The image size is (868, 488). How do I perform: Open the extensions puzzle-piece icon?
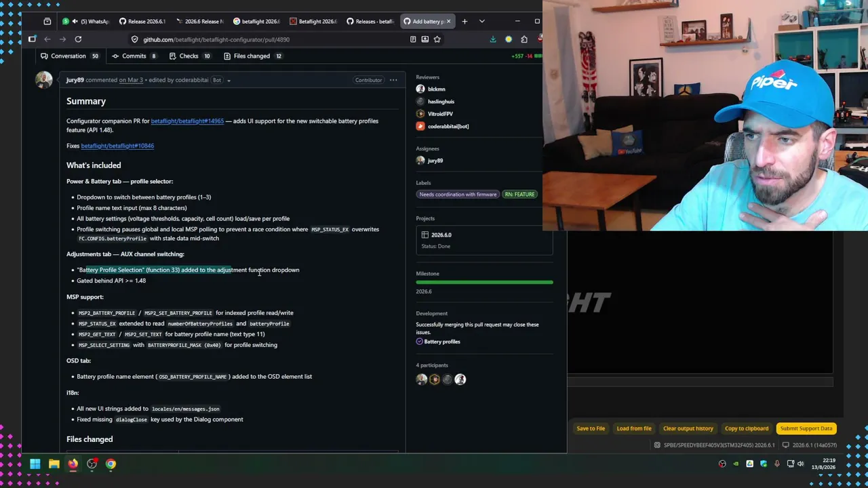(524, 39)
